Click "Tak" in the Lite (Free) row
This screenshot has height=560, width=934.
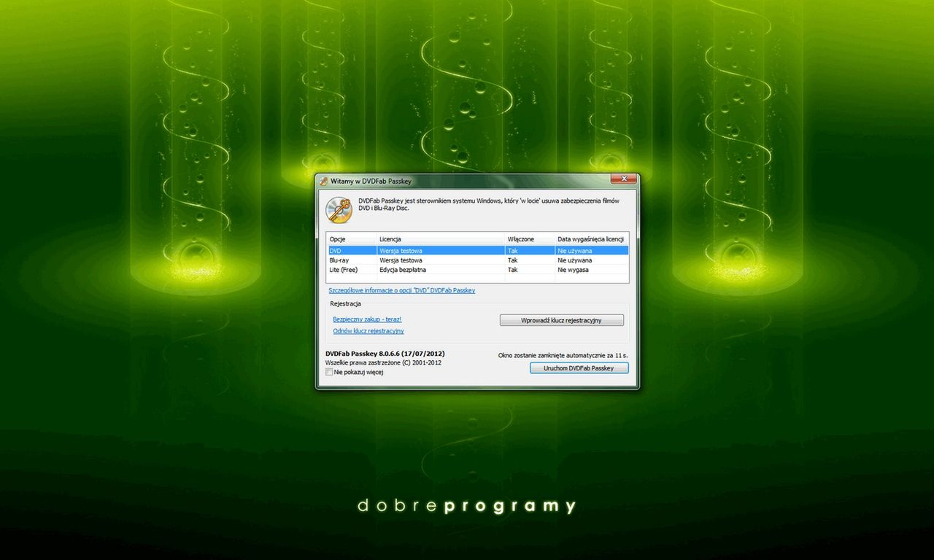coord(512,270)
